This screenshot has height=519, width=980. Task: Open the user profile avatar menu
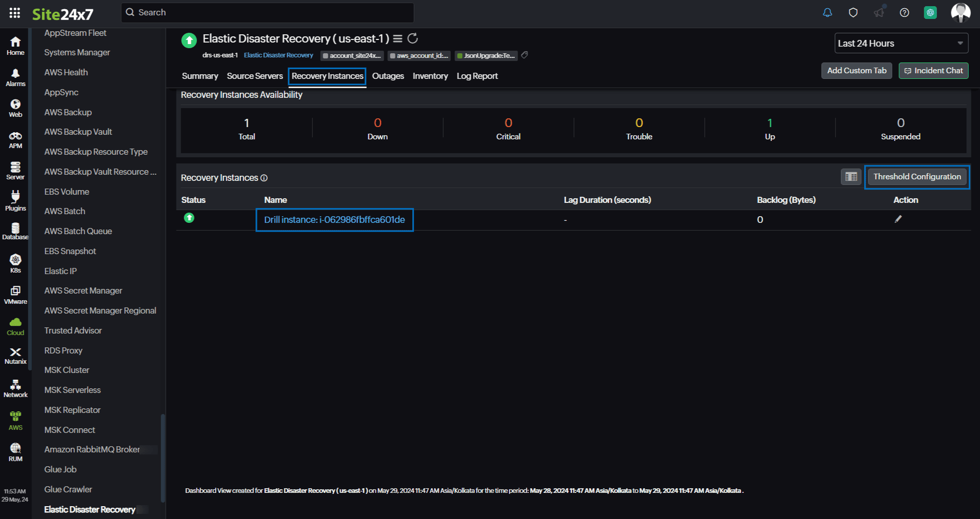[x=960, y=13]
